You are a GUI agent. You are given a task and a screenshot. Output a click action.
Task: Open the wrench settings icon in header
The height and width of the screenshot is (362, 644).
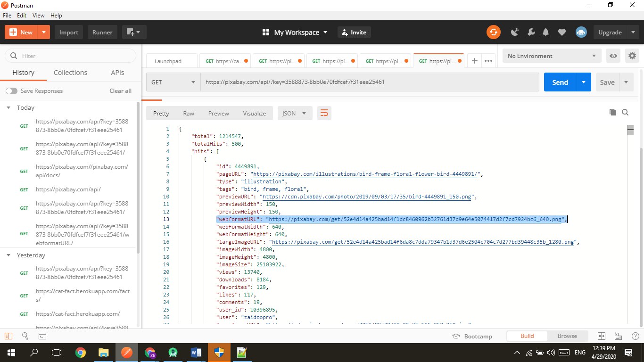(531, 32)
